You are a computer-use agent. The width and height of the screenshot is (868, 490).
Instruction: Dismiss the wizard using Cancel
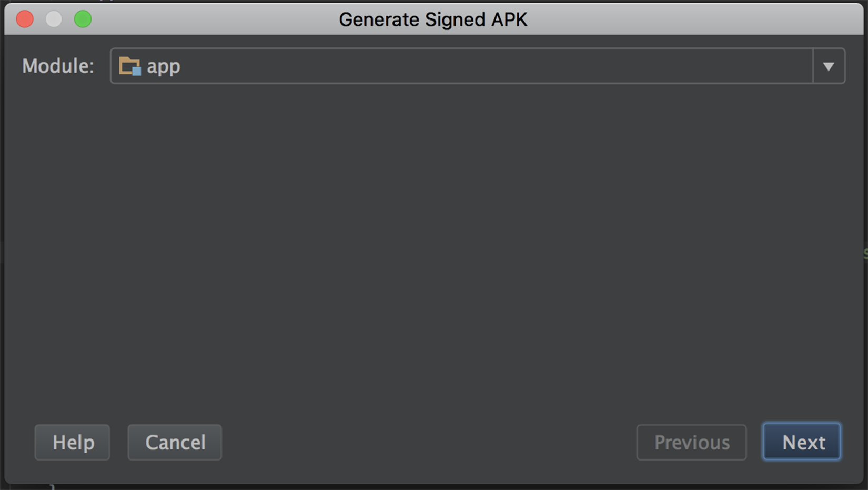pyautogui.click(x=175, y=442)
